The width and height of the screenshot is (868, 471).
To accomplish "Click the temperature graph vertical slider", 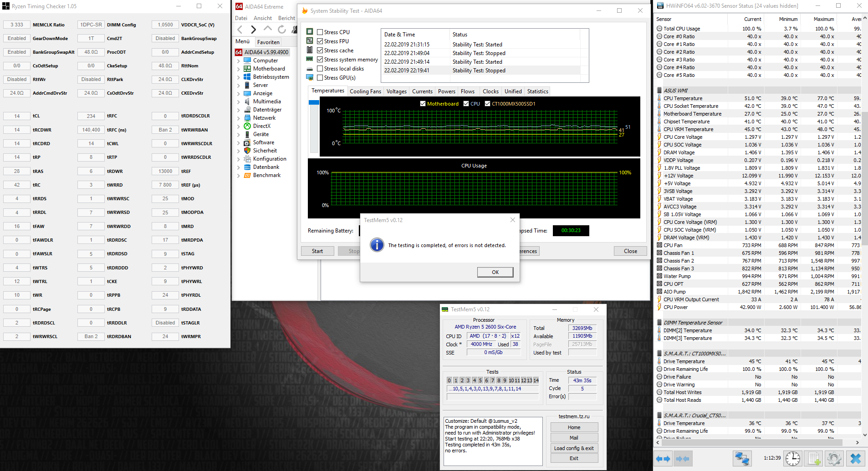I will 314,126.
